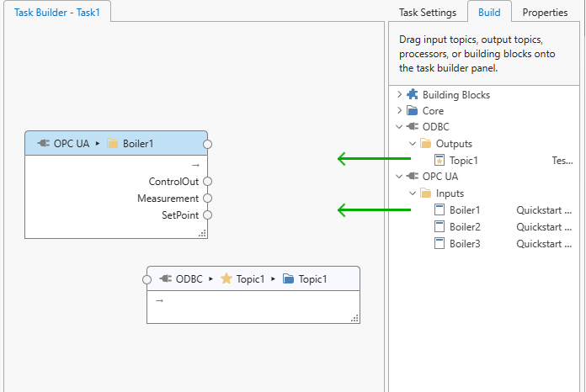
Task: Click the ODBC plug icon in tree
Action: [x=412, y=127]
